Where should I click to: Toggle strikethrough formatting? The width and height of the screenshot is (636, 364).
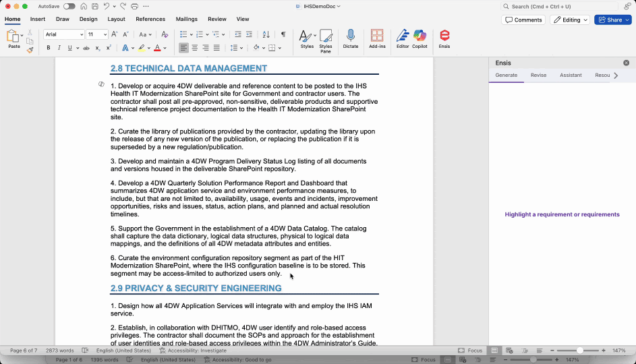click(86, 48)
